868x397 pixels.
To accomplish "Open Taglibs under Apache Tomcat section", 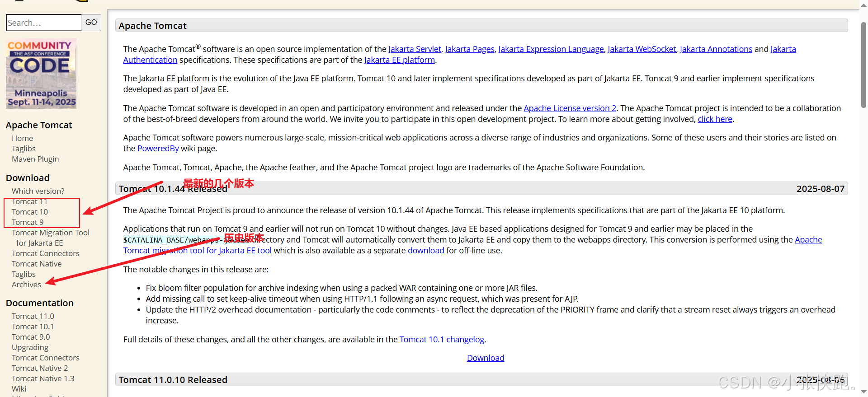I will [x=24, y=149].
